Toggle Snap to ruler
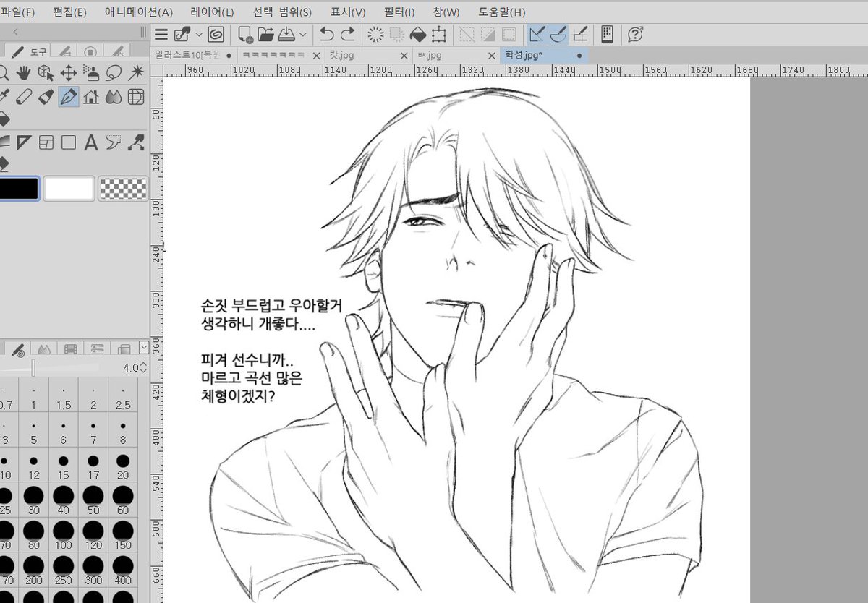This screenshot has width=868, height=603. click(x=537, y=34)
